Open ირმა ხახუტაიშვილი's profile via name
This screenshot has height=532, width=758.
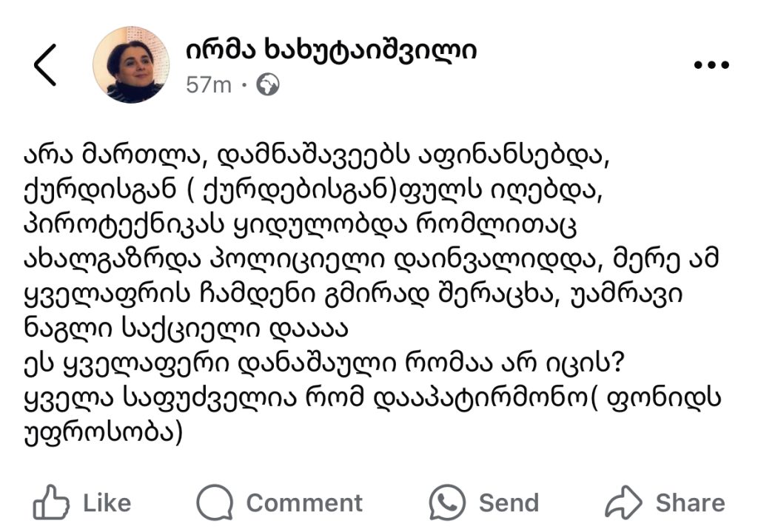coord(332,50)
